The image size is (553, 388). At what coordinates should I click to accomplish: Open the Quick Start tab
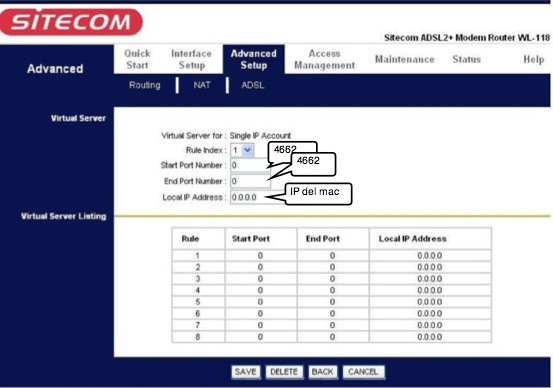point(137,59)
